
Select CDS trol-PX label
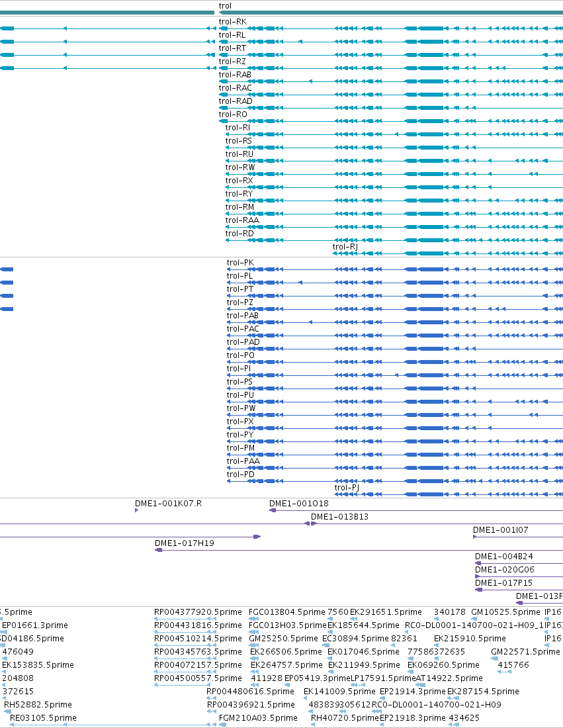[x=240, y=422]
